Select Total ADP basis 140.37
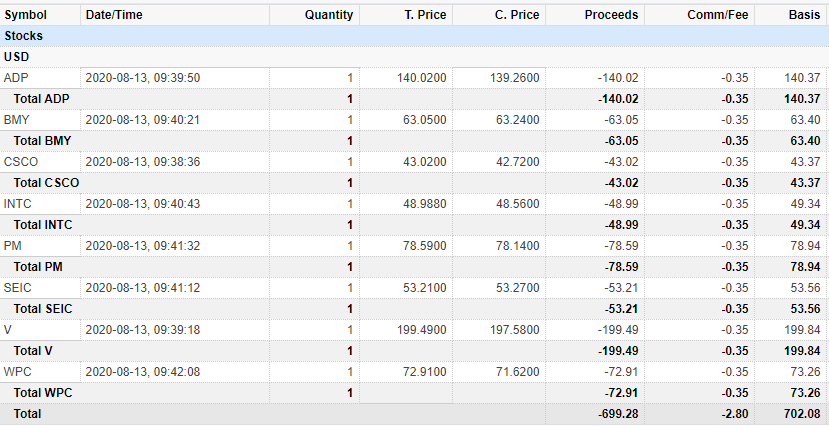 click(x=803, y=99)
